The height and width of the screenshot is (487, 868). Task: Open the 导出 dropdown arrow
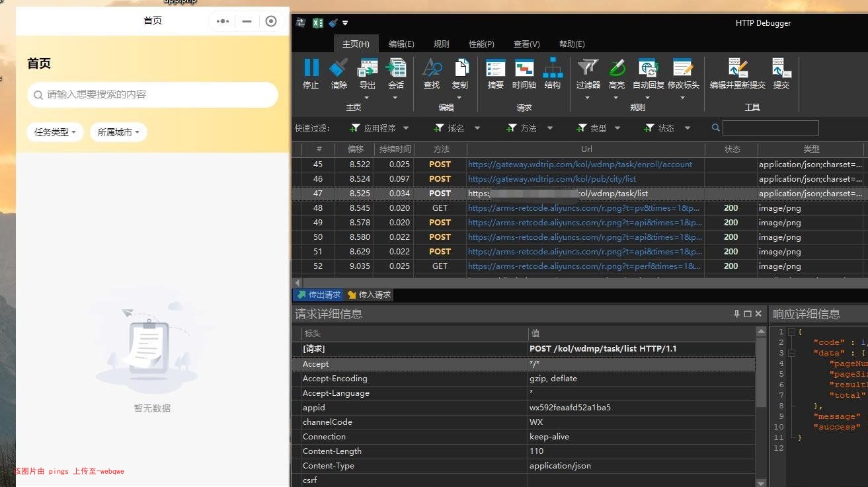pos(367,98)
